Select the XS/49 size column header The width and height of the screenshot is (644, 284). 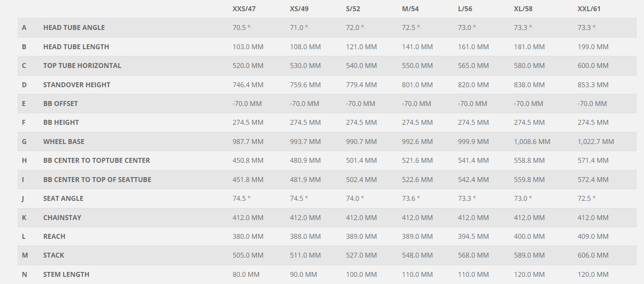(x=300, y=8)
